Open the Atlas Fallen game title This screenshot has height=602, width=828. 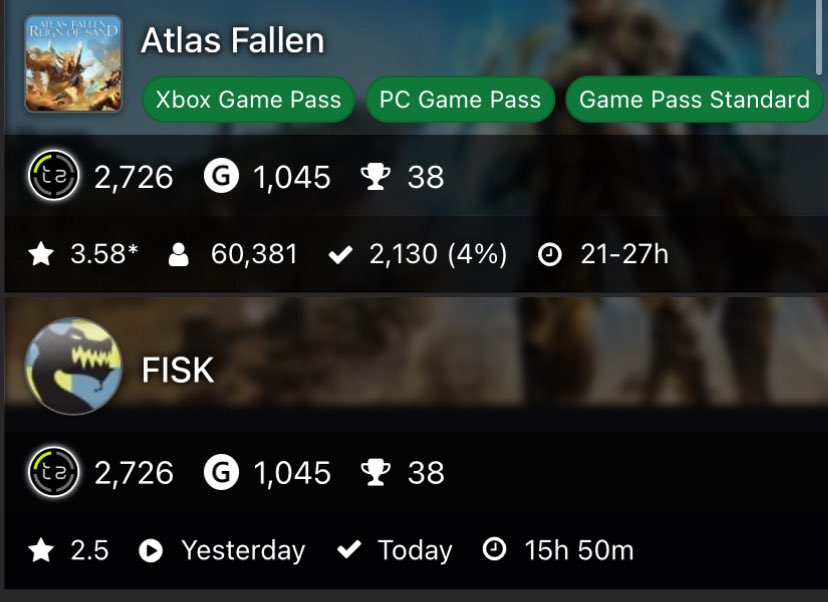[x=232, y=41]
